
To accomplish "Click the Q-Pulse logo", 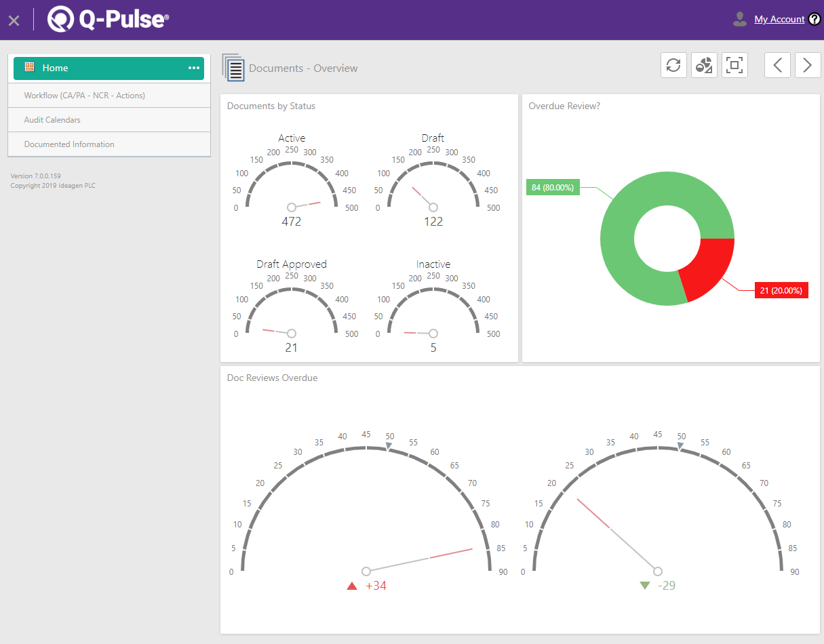I will (106, 20).
